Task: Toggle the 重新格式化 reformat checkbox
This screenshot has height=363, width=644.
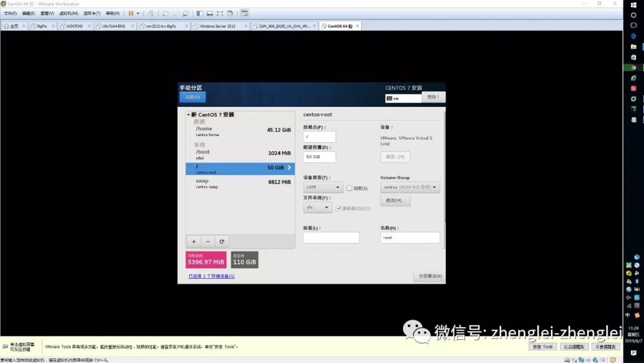Action: click(x=339, y=208)
